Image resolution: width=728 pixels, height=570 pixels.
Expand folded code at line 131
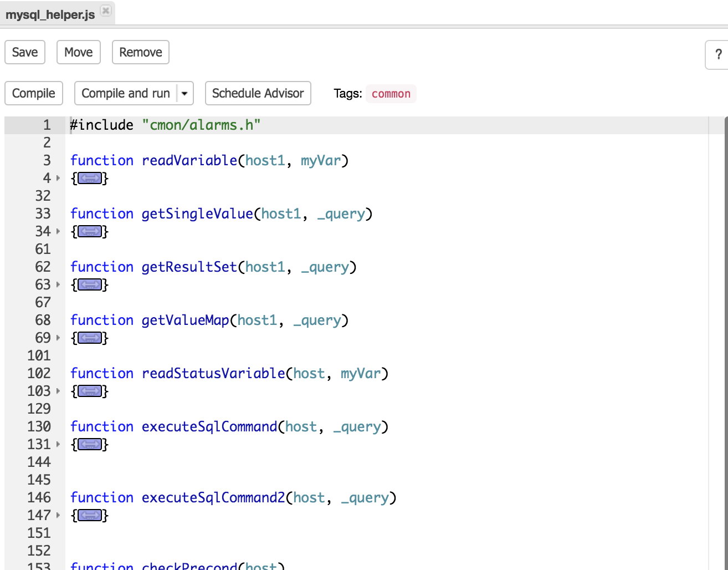[x=58, y=444]
